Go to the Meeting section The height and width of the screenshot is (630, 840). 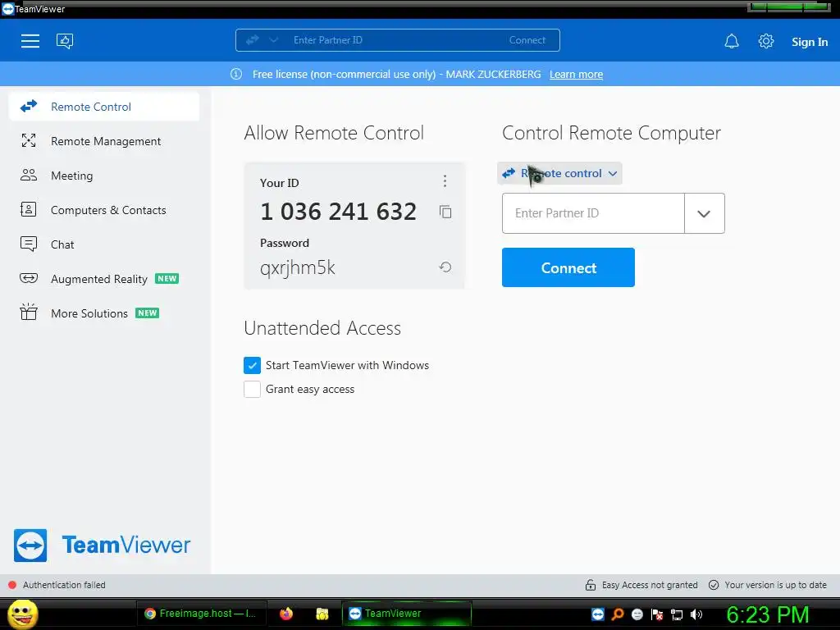tap(104, 176)
